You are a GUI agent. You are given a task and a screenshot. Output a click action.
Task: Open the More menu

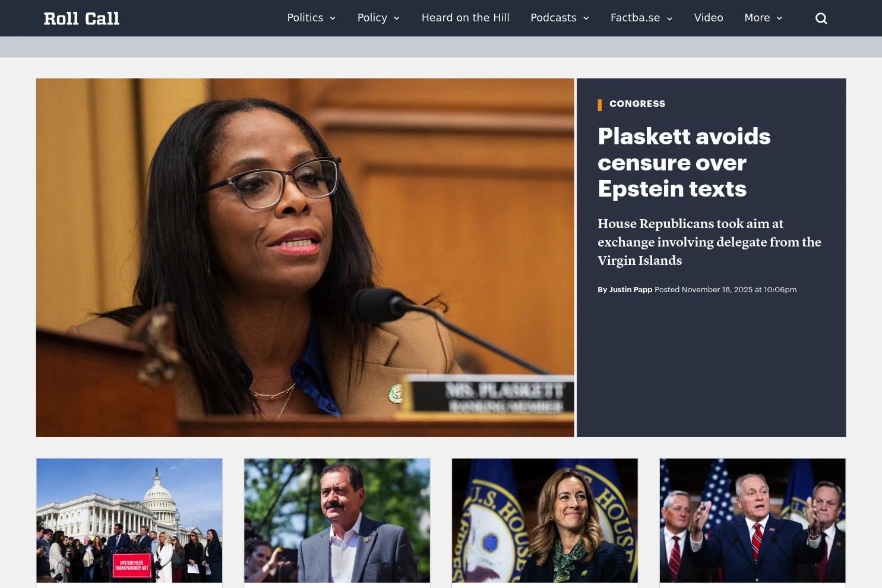pos(757,18)
